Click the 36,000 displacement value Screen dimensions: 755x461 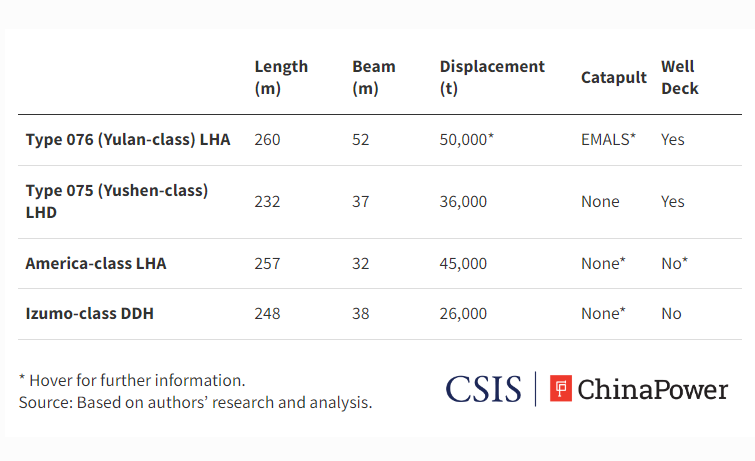pos(463,201)
